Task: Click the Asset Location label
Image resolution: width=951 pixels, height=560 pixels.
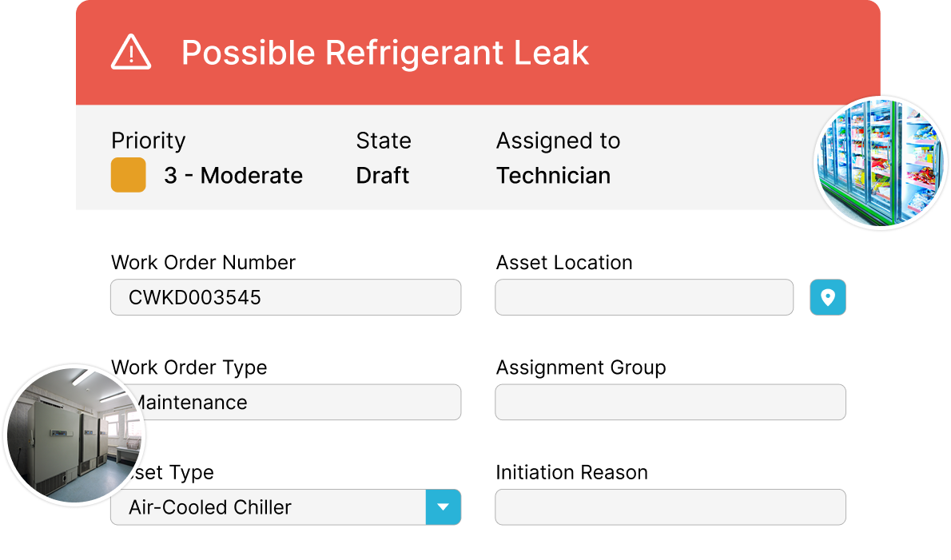Action: coord(563,263)
